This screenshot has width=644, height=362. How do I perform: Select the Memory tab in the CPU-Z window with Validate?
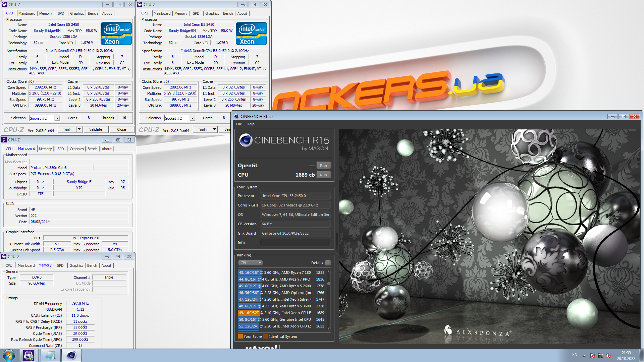(x=46, y=13)
